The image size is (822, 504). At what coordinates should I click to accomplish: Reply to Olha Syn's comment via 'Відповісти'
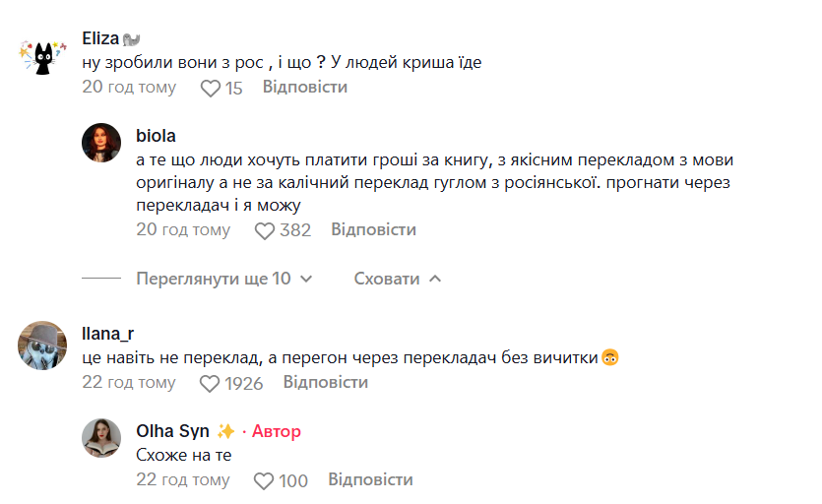(370, 479)
